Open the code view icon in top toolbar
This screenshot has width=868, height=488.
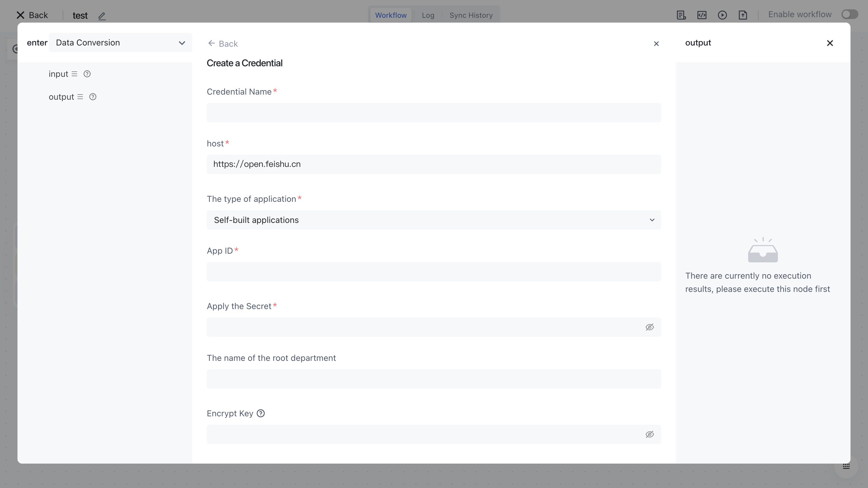coord(702,15)
